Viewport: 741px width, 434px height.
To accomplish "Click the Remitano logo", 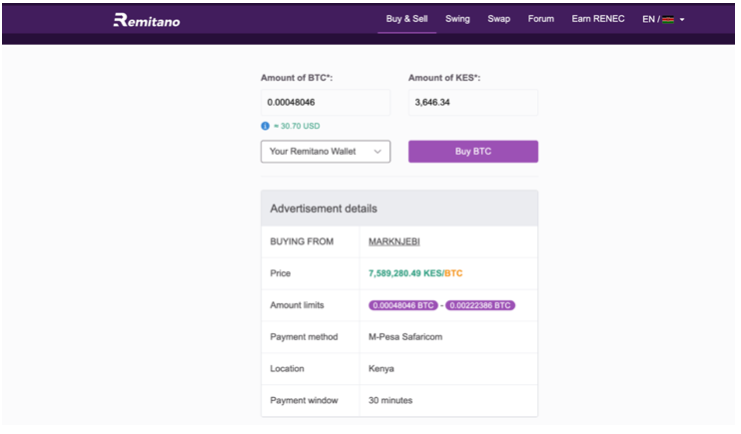I will pos(146,20).
